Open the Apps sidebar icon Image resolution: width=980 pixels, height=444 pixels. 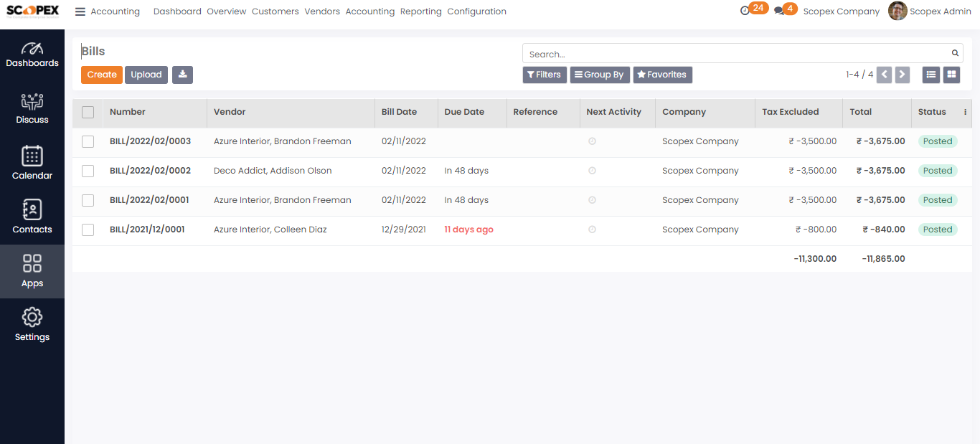pos(32,271)
